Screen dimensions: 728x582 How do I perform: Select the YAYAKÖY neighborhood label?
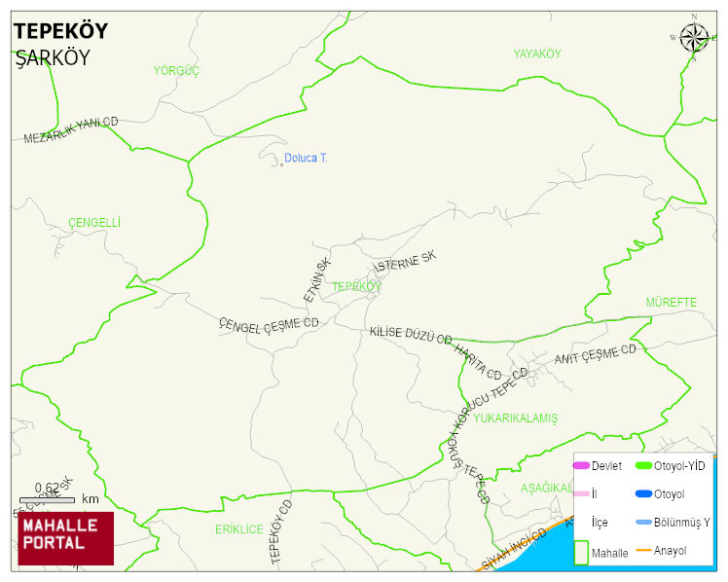[537, 55]
